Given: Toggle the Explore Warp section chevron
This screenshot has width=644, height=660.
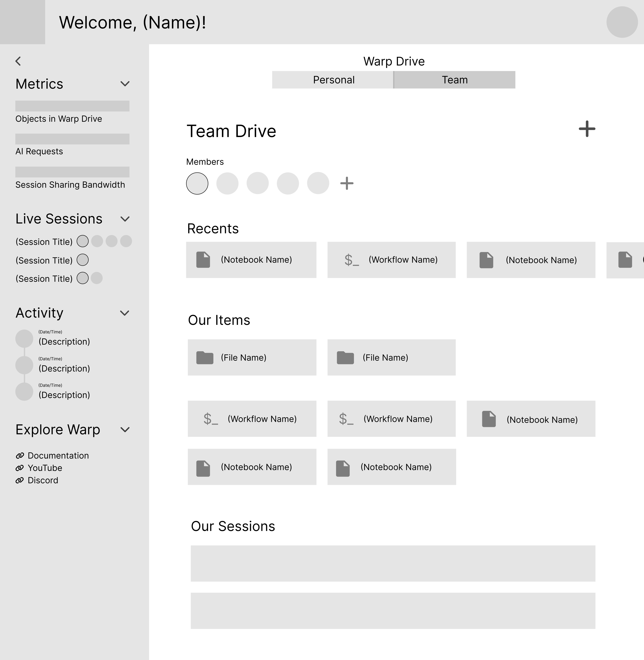Looking at the screenshot, I should [x=125, y=430].
